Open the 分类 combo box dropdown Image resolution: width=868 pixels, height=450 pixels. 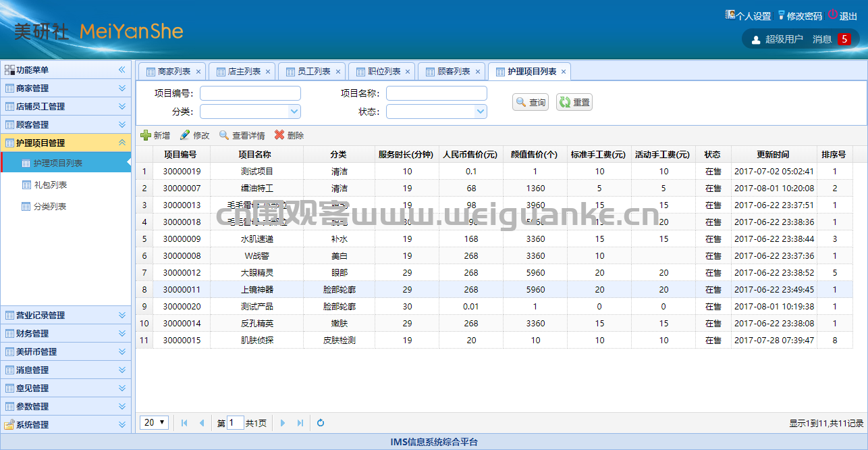[x=294, y=111]
